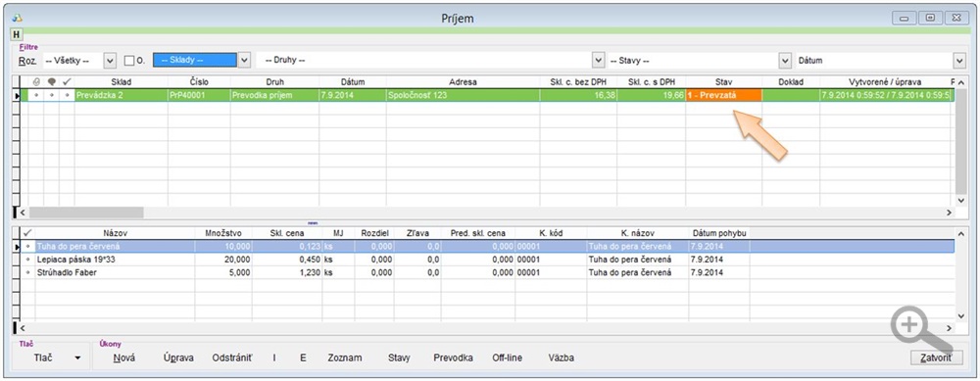Open the Roz. Všetky dropdown

(x=110, y=61)
